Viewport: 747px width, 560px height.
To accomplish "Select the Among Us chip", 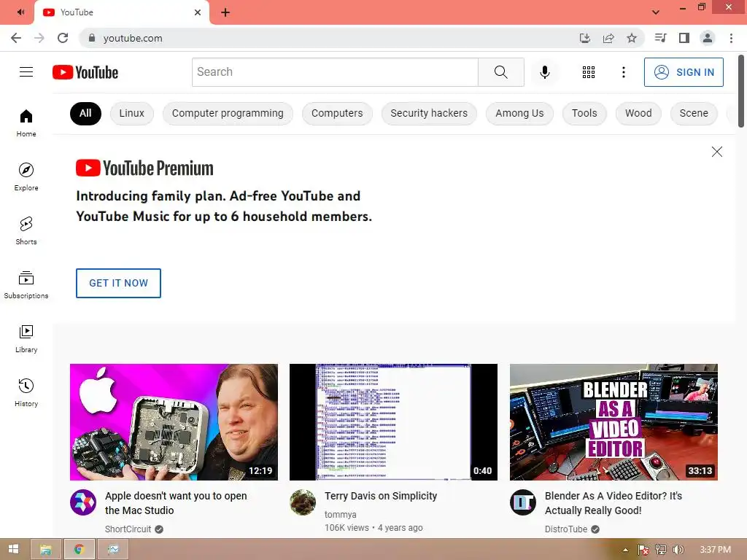I will [x=519, y=113].
